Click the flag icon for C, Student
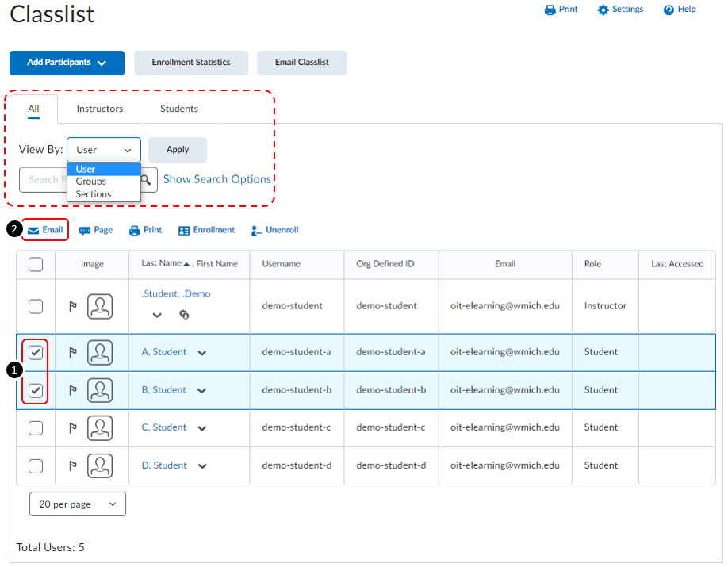Viewport: 728px width, 567px height. 73,428
